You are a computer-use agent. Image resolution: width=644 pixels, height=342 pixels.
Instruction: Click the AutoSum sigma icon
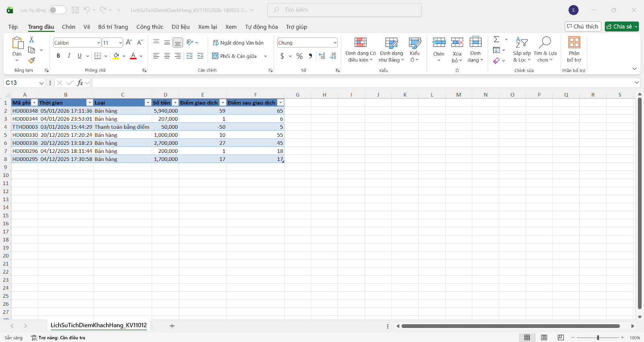[x=497, y=39]
